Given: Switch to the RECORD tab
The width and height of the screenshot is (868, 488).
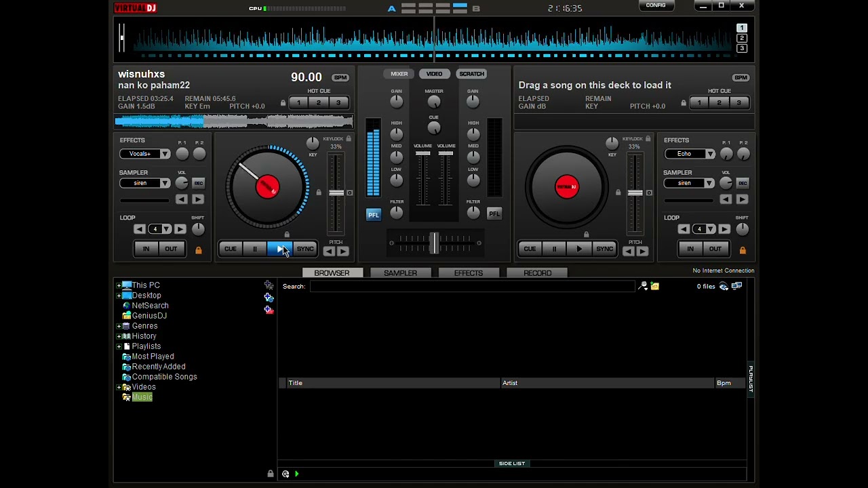Looking at the screenshot, I should coord(538,273).
